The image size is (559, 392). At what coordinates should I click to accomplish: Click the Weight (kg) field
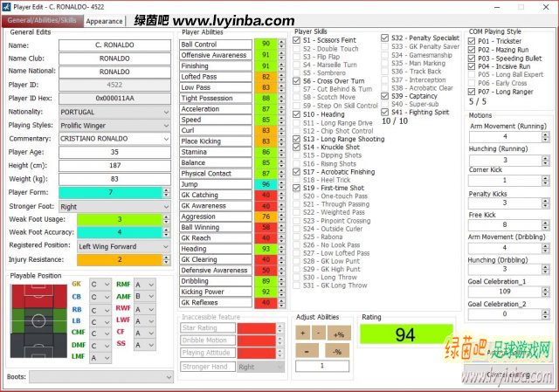114,179
